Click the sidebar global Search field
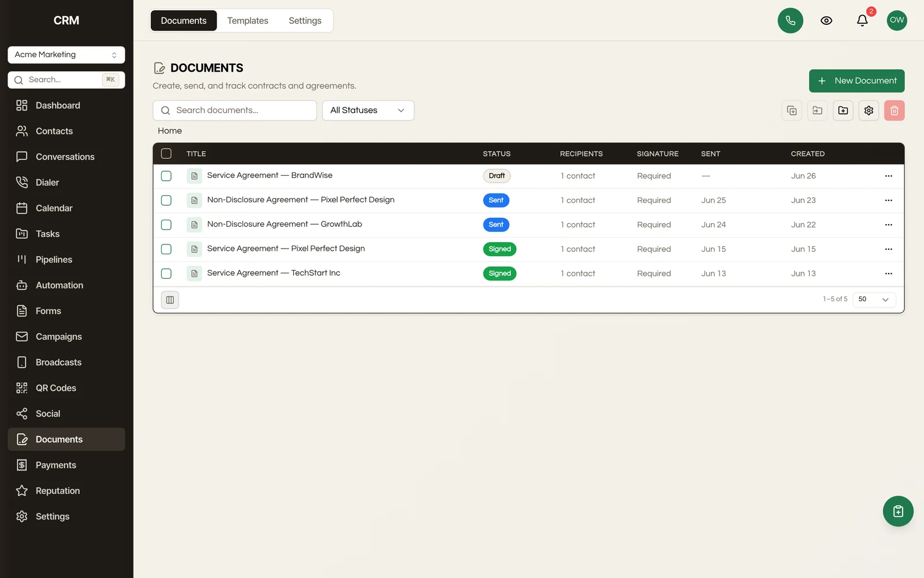This screenshot has width=924, height=578. (x=66, y=80)
